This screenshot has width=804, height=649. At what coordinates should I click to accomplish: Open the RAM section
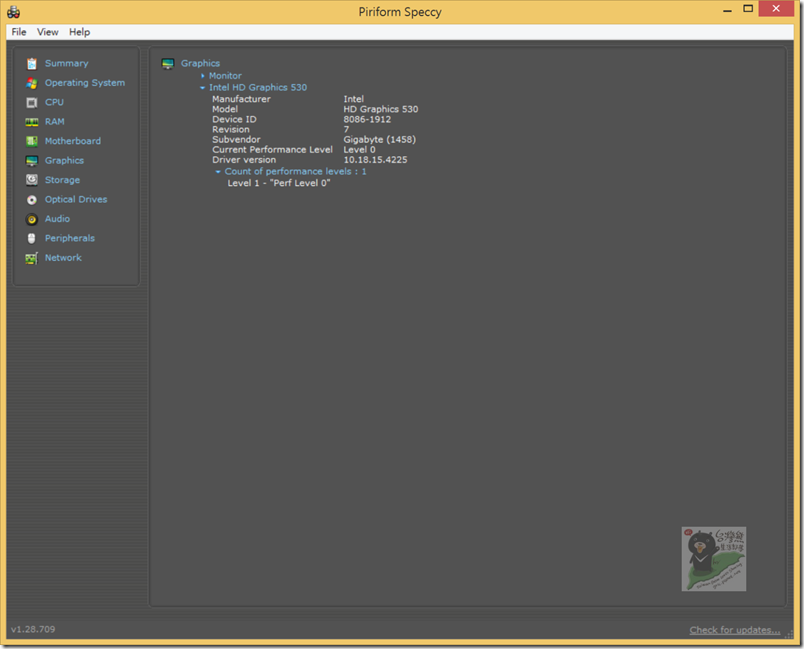(x=54, y=122)
